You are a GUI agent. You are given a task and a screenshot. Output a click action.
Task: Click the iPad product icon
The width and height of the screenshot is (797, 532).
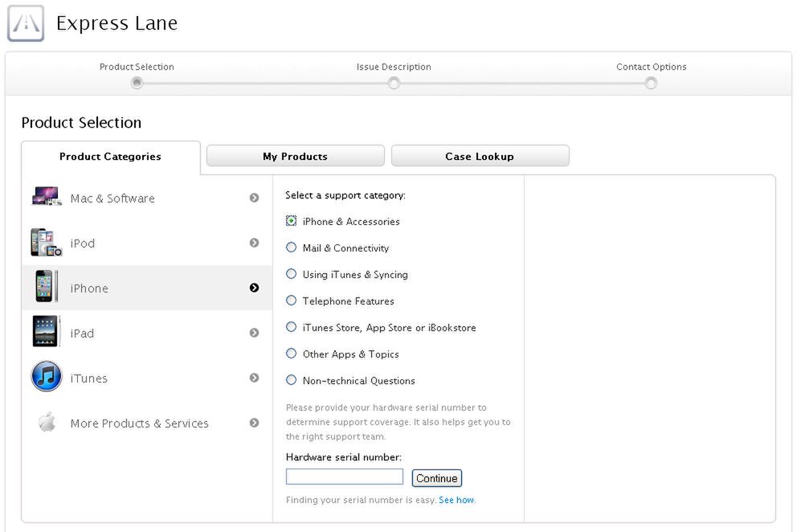[x=45, y=332]
